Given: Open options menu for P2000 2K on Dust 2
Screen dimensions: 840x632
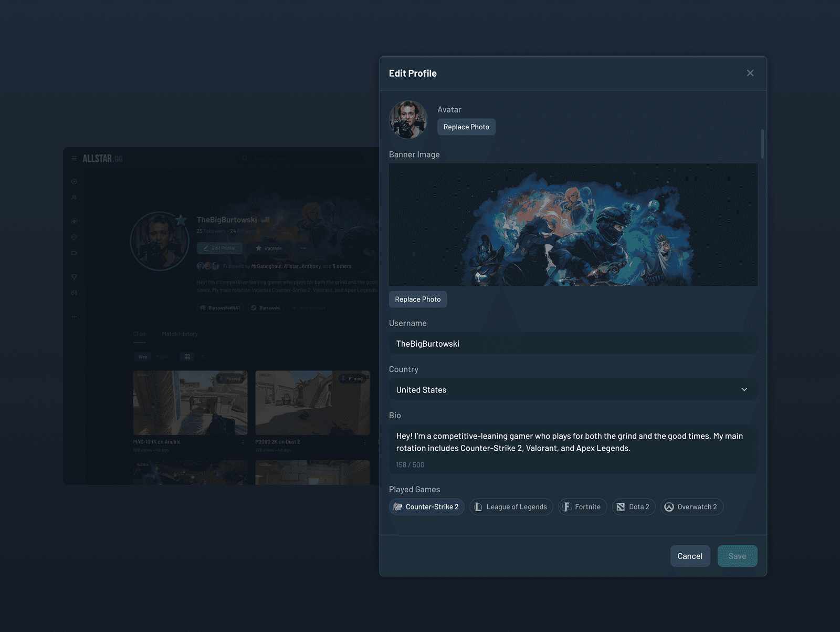Looking at the screenshot, I should point(365,442).
